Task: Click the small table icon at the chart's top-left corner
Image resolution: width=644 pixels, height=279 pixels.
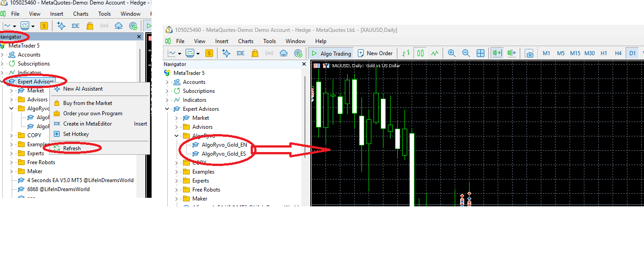Action: [x=317, y=65]
